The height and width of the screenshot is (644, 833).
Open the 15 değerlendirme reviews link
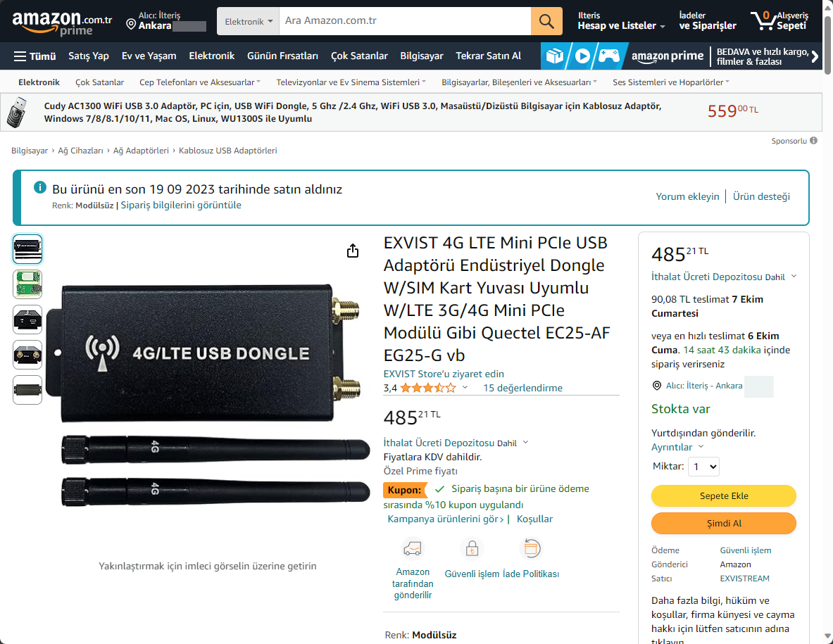(x=522, y=388)
